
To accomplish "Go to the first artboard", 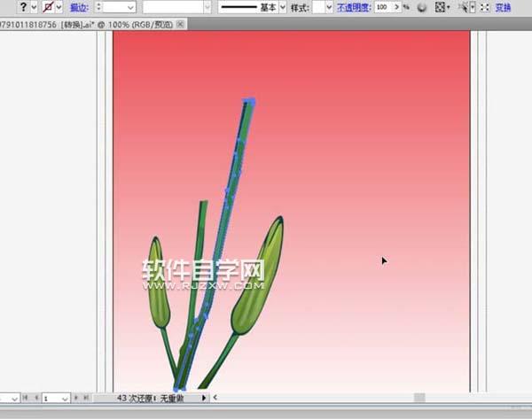I will click(x=25, y=398).
